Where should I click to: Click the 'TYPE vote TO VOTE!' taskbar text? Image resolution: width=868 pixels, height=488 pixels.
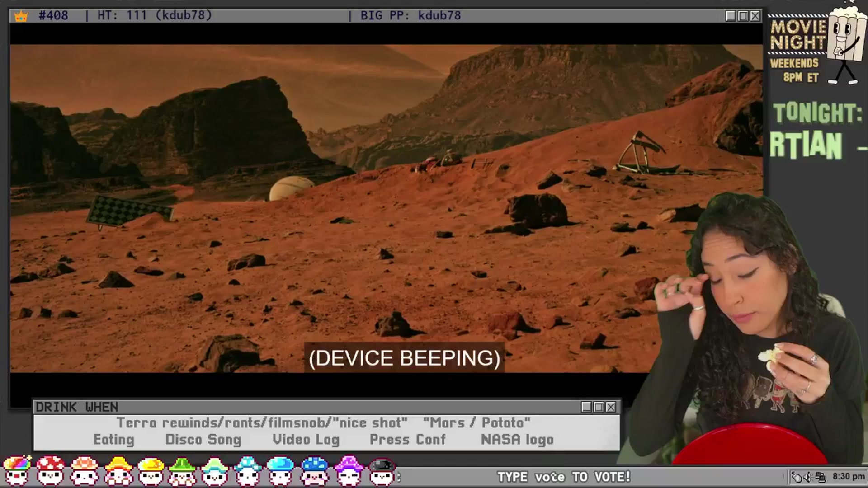pos(564,477)
